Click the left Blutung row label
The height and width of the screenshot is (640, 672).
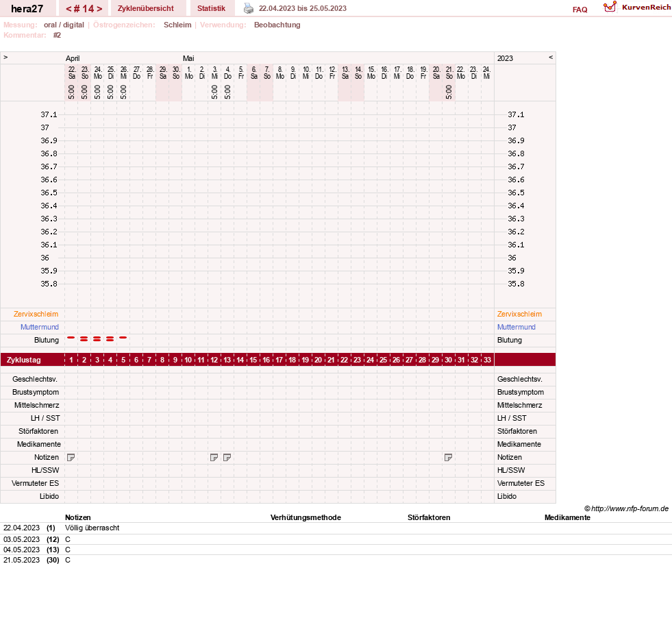coord(47,340)
